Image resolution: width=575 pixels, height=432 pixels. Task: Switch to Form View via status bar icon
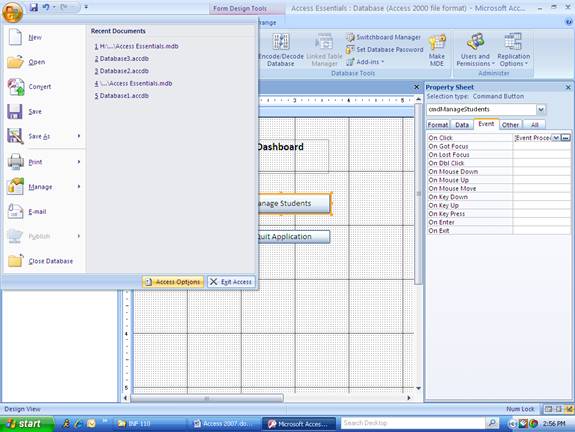(548, 409)
